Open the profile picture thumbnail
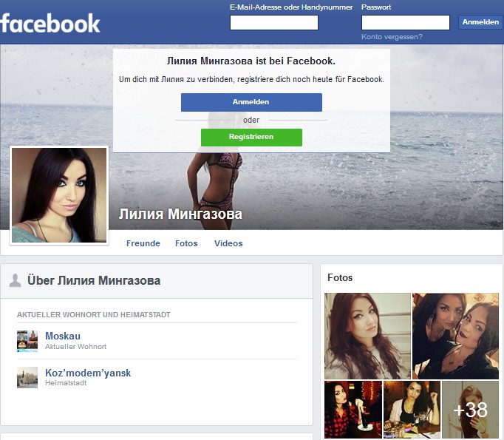504x440 pixels. point(59,195)
